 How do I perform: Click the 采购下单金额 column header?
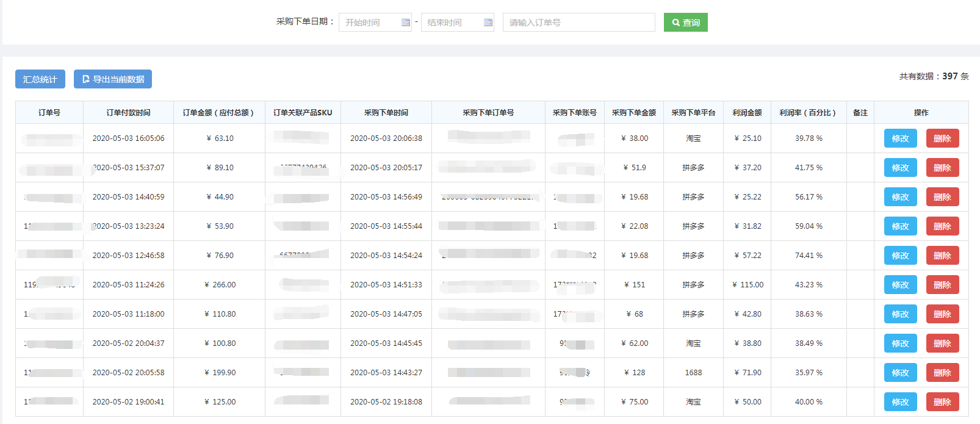pyautogui.click(x=634, y=113)
